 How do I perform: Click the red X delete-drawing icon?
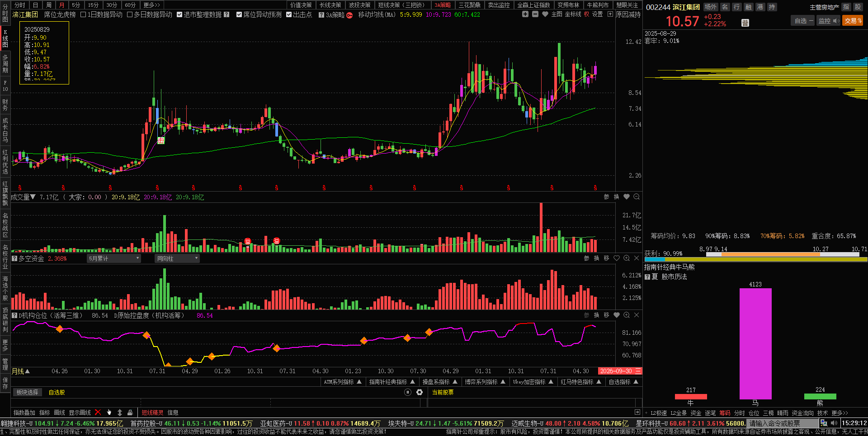98,412
